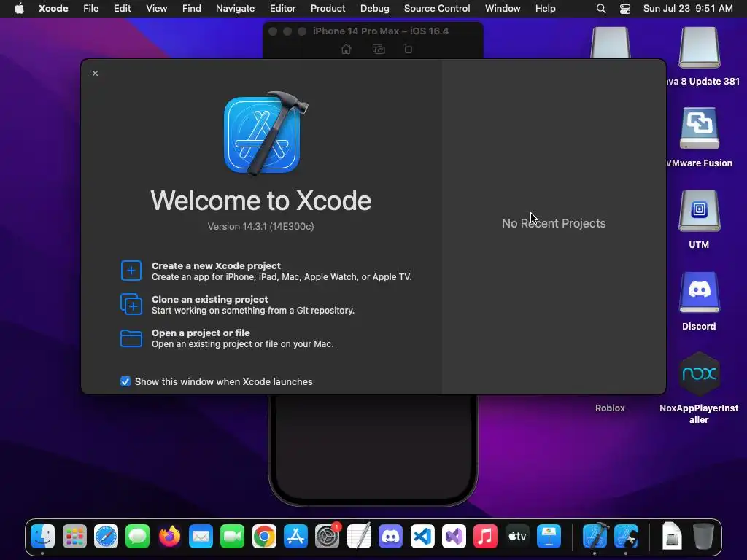
Task: Open the Xcode application menu
Action: (x=53, y=8)
